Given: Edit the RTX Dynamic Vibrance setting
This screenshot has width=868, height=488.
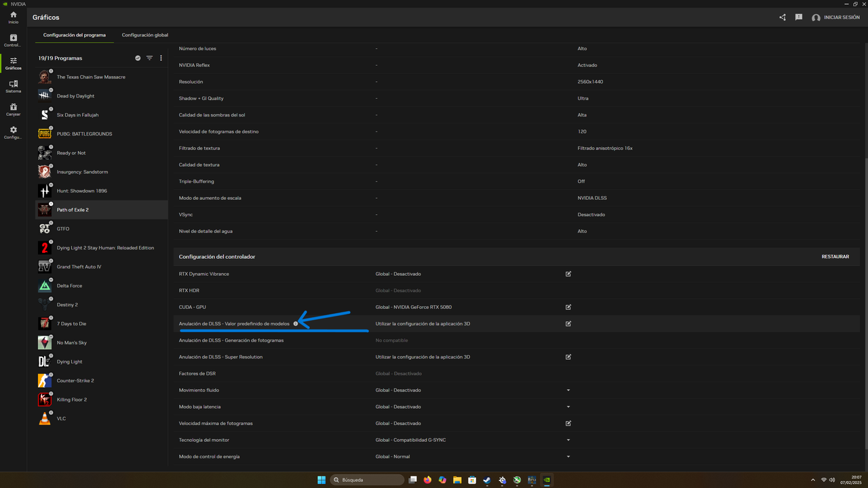Looking at the screenshot, I should [x=568, y=274].
